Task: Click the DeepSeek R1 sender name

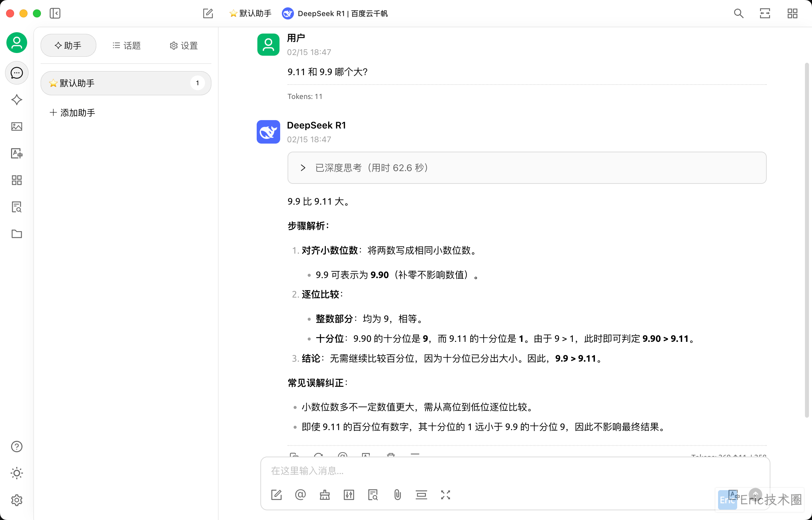Action: (x=316, y=125)
